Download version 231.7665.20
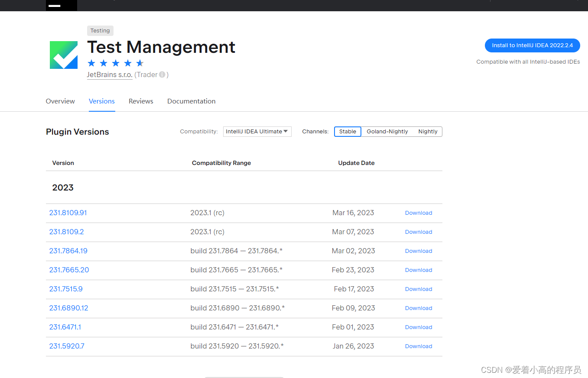 click(419, 270)
